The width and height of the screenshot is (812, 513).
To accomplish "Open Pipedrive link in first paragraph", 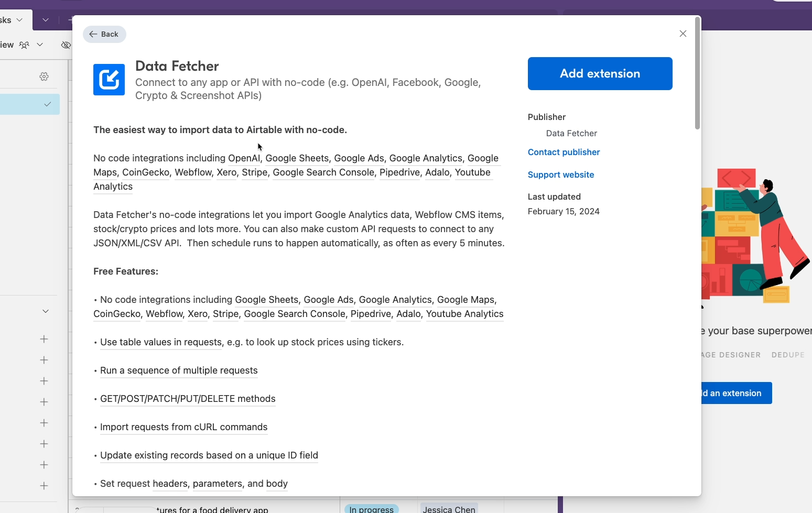I will pyautogui.click(x=400, y=172).
